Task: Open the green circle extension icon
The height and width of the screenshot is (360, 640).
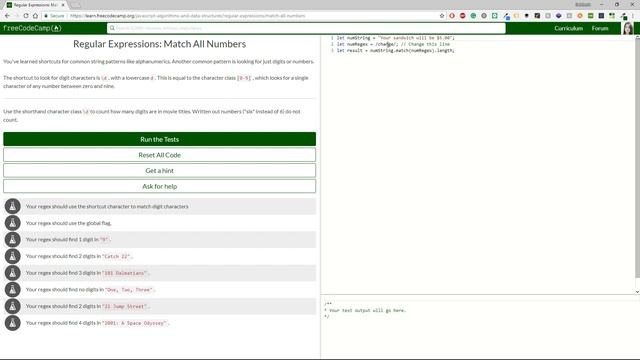Action: [473, 16]
